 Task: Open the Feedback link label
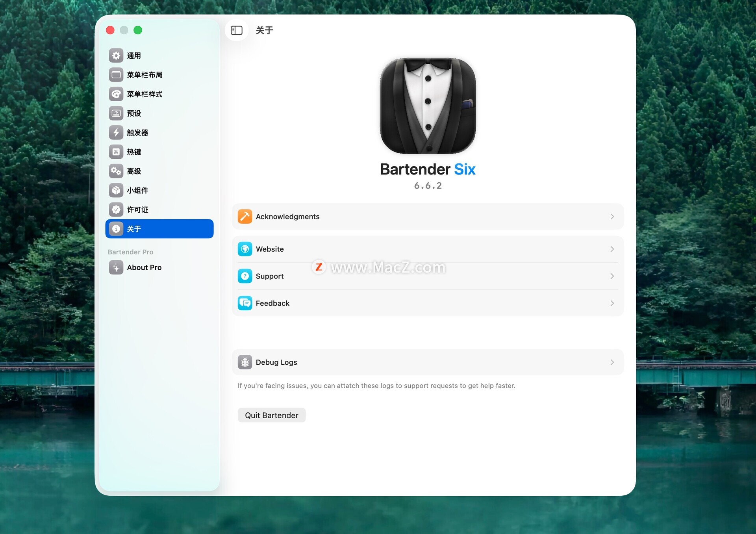(272, 303)
